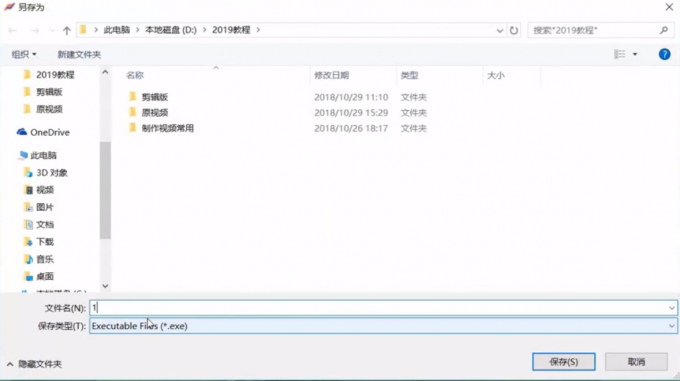
Task: Select 剪辑版 in the navigation pane
Action: point(49,92)
